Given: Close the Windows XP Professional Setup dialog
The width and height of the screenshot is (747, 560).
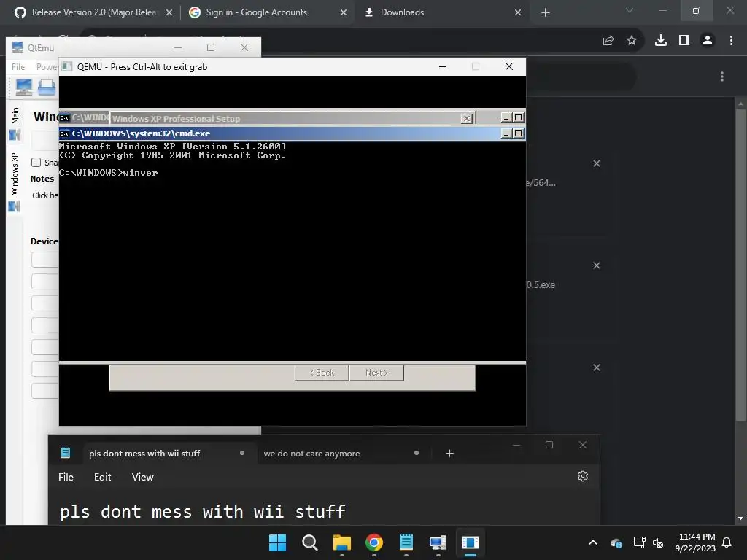Looking at the screenshot, I should pos(466,119).
